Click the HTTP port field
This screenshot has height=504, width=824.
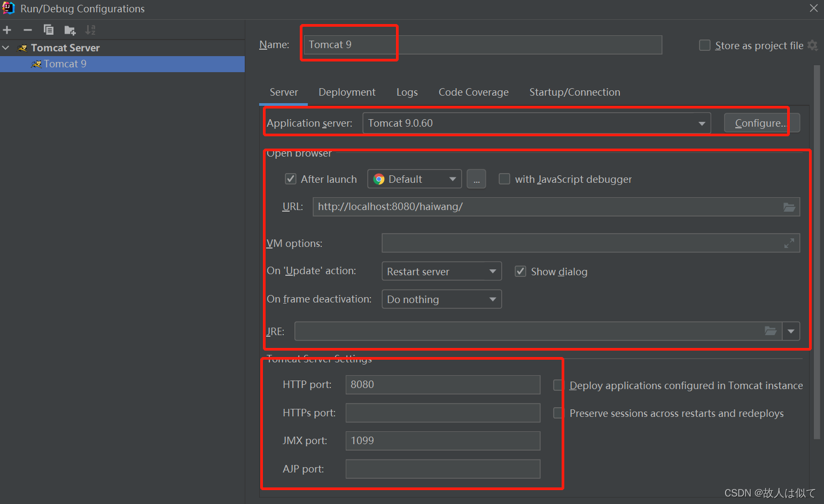[442, 385]
